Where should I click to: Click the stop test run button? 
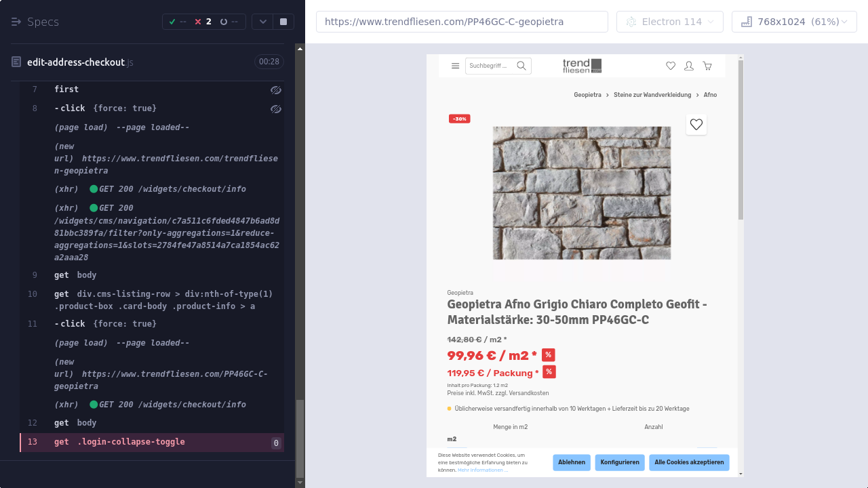pyautogui.click(x=283, y=22)
